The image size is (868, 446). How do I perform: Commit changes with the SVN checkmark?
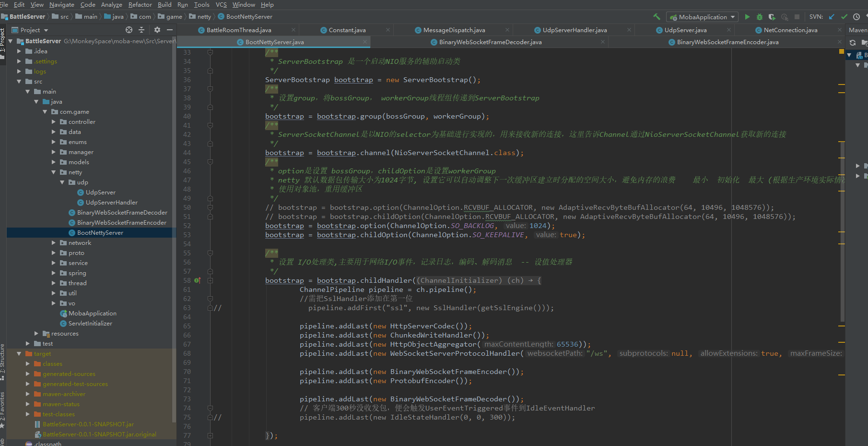click(844, 17)
